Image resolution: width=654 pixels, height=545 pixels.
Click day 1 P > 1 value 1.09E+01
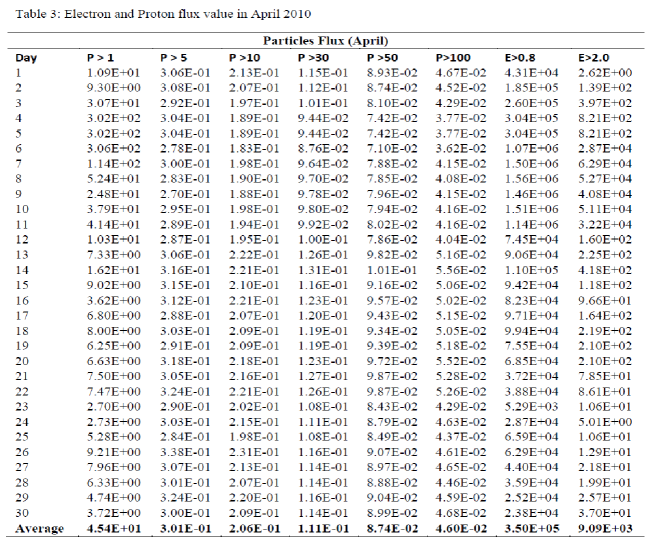point(113,73)
